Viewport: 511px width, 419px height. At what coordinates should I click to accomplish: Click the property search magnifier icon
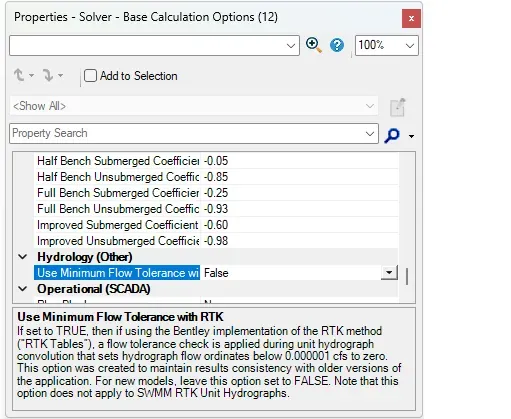click(x=392, y=135)
